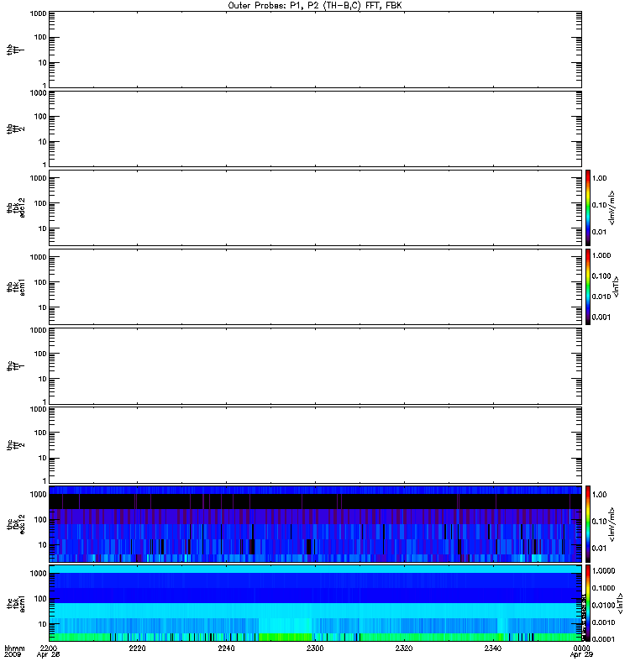Click the "Apr 29" date label

pos(581,655)
